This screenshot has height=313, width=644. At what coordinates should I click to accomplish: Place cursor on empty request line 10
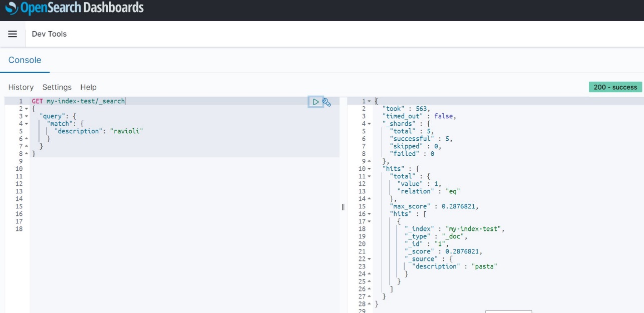[184, 169]
